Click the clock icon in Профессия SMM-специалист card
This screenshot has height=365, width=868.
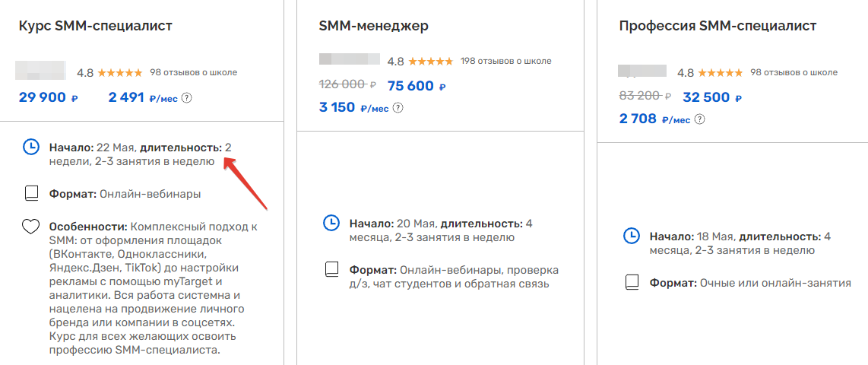tap(632, 236)
